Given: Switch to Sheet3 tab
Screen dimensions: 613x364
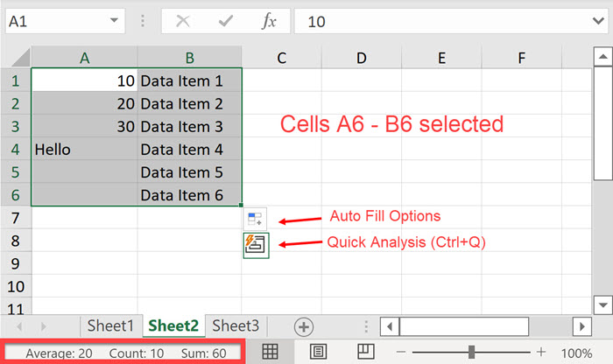Looking at the screenshot, I should pyautogui.click(x=236, y=325).
